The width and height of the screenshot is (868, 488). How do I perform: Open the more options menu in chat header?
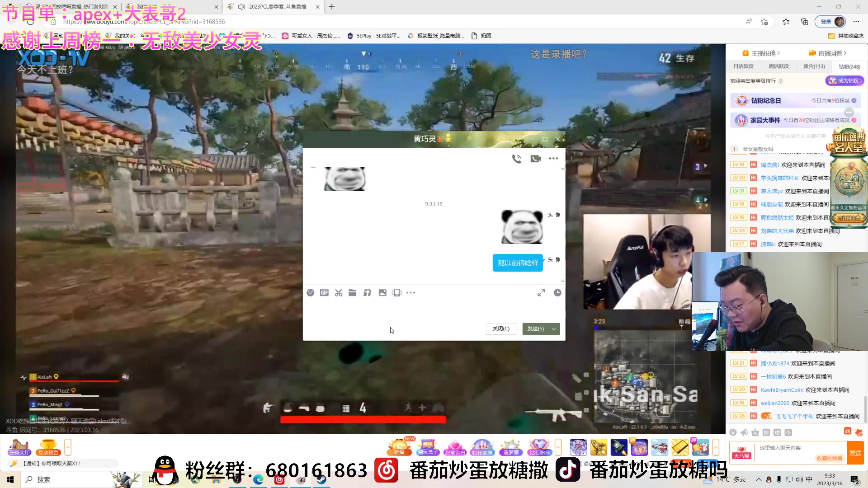tap(553, 159)
